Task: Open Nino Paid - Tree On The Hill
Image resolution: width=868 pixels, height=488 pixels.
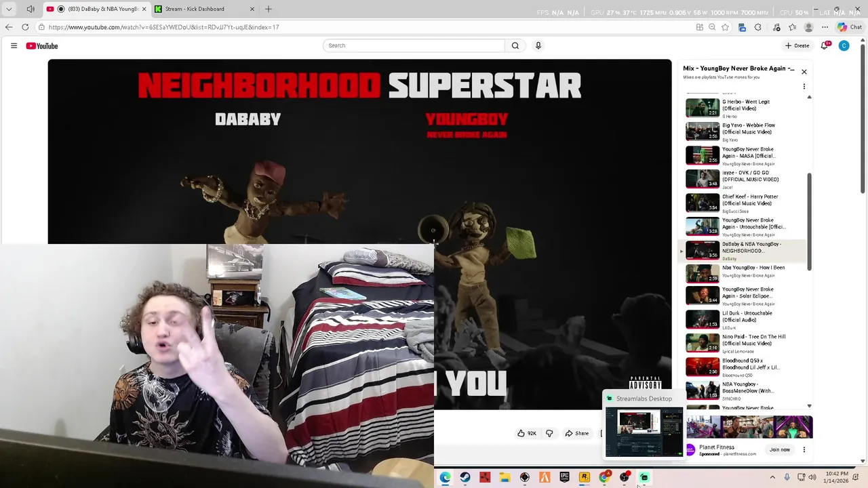Action: (743, 343)
